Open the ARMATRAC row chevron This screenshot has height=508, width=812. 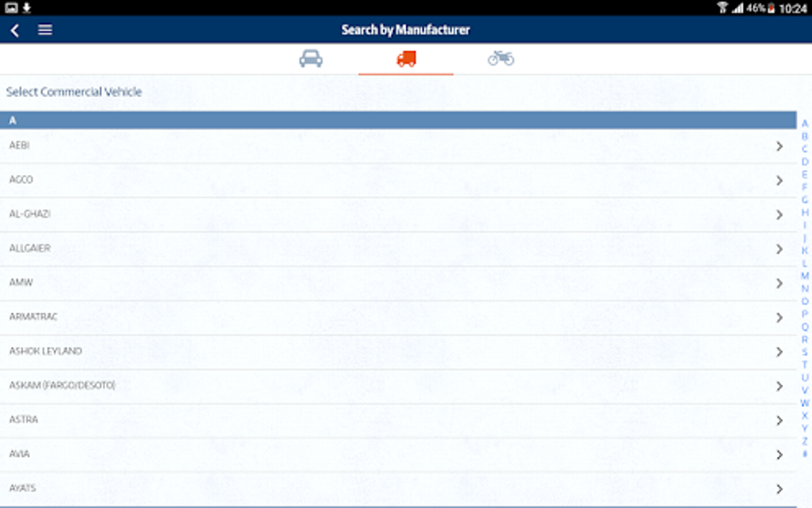pyautogui.click(x=779, y=318)
